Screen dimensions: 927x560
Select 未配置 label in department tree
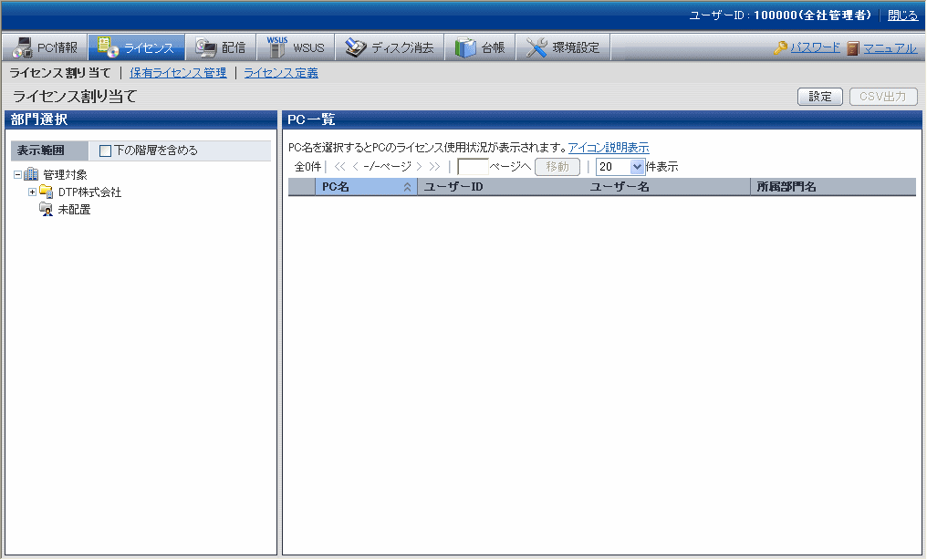[74, 209]
